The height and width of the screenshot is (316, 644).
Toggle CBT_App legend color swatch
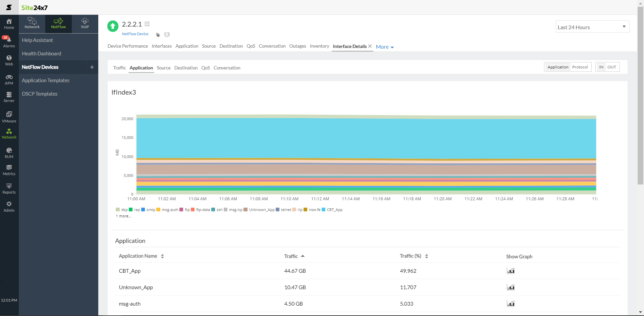pyautogui.click(x=324, y=210)
